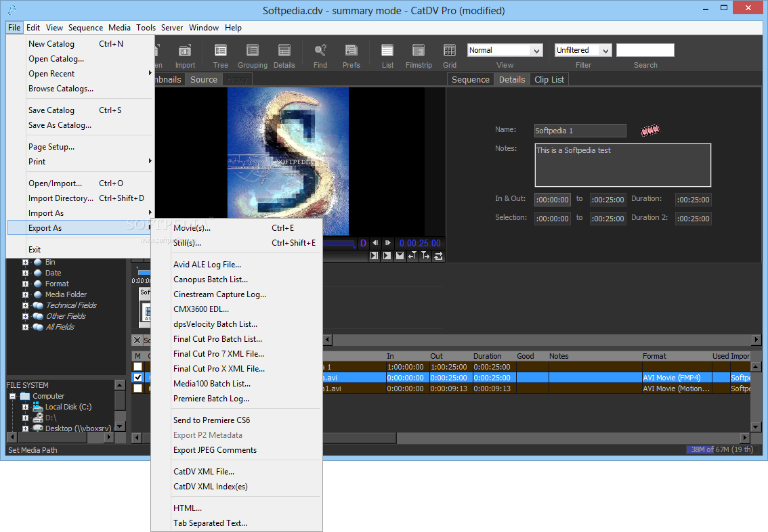Click the Softpedia S video preview image
Viewport: 768px width, 532px height.
tap(288, 162)
